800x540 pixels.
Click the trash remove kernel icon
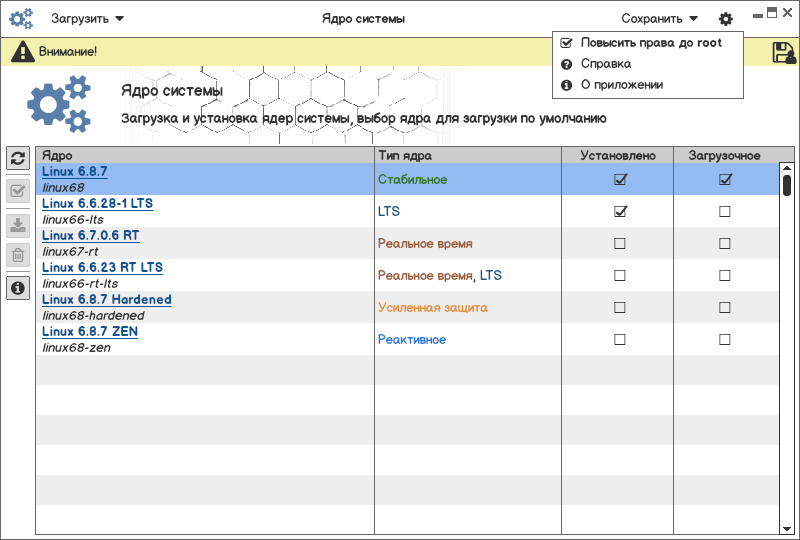pyautogui.click(x=18, y=255)
